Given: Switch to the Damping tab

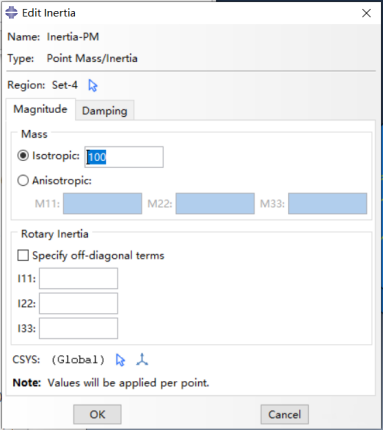Looking at the screenshot, I should (x=105, y=111).
